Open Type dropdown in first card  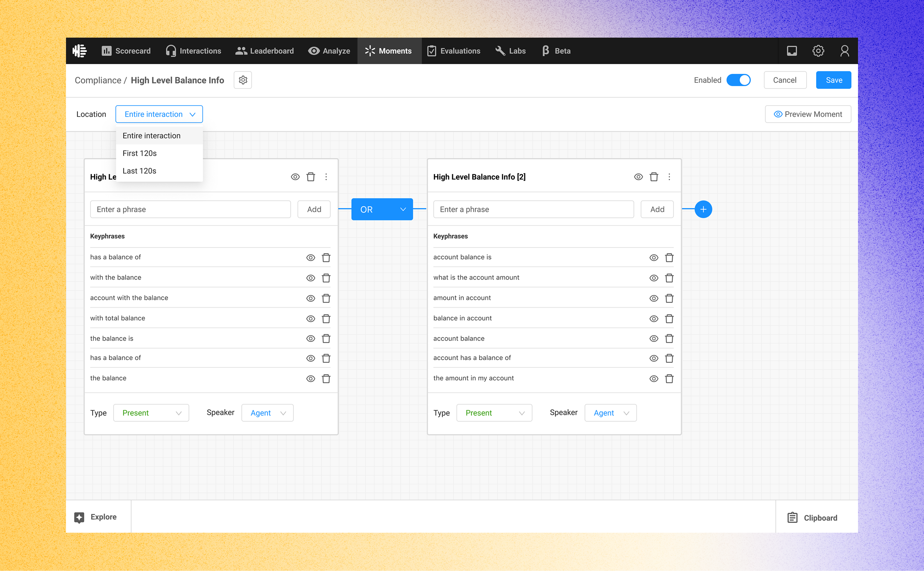click(151, 413)
